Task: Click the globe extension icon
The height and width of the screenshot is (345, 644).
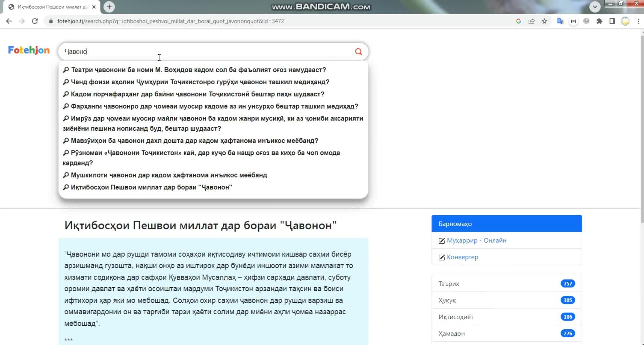Action: [x=586, y=21]
